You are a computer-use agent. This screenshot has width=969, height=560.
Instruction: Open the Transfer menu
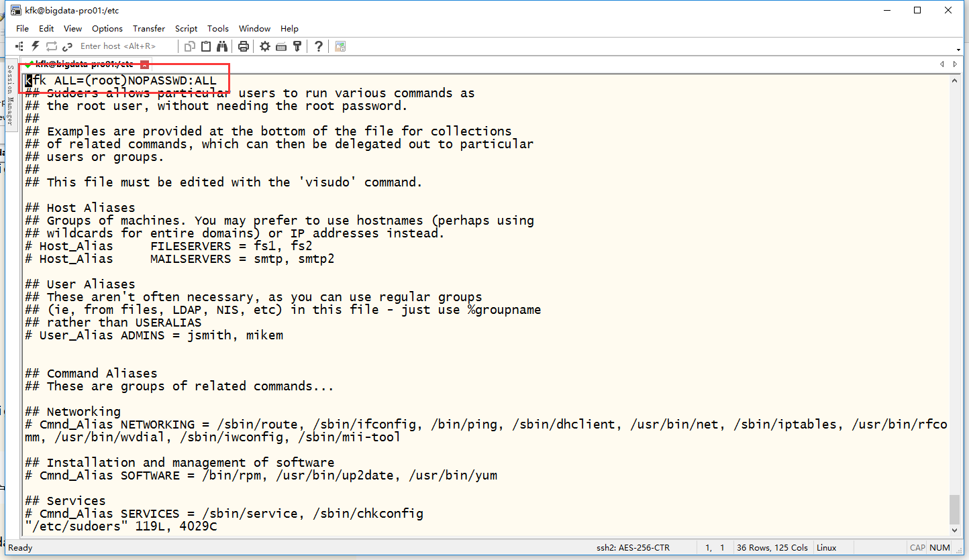149,28
